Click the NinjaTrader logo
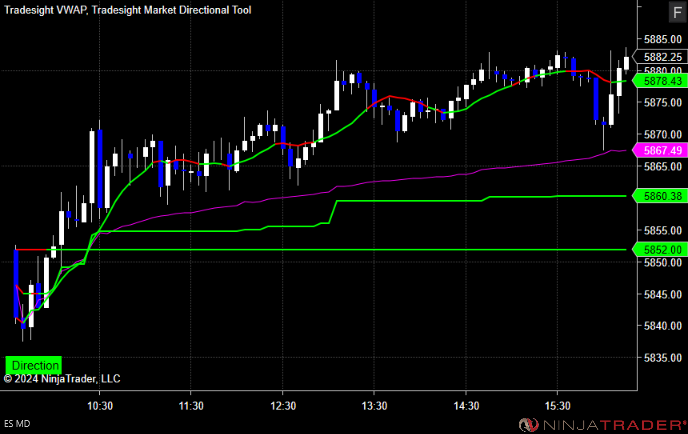688x434 pixels. click(x=602, y=425)
